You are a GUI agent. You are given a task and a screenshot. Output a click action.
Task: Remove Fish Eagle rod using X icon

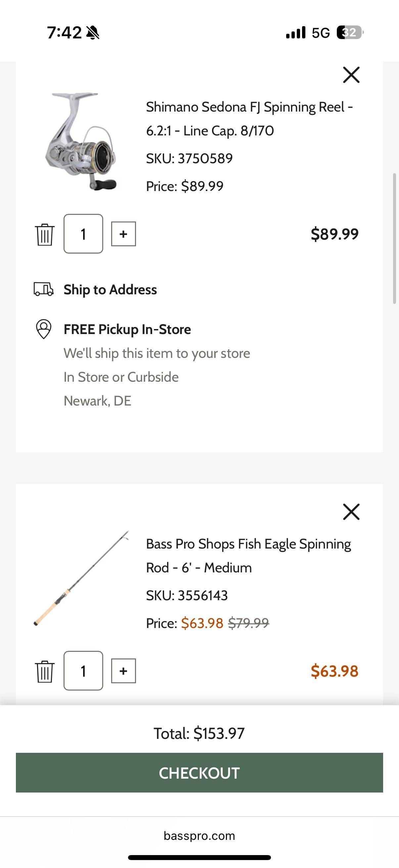point(351,512)
